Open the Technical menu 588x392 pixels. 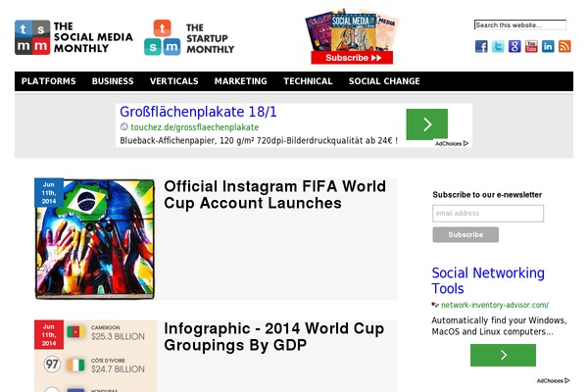click(x=308, y=81)
